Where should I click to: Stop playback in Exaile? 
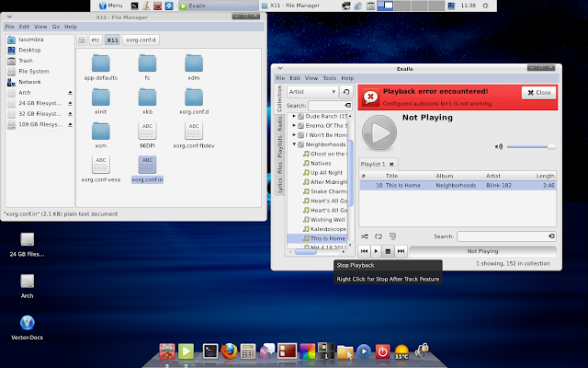388,251
